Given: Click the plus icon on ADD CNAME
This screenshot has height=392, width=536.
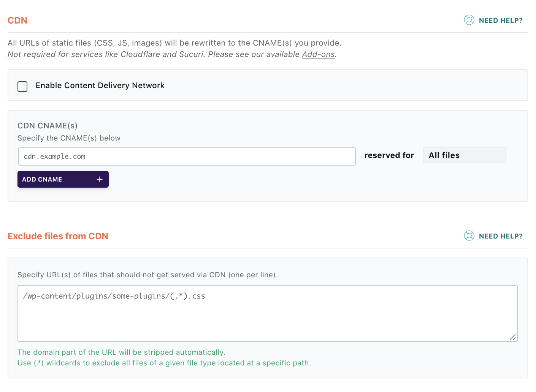Looking at the screenshot, I should point(100,179).
